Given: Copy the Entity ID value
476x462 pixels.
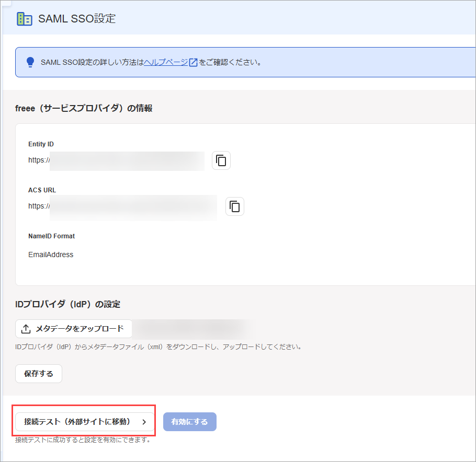Looking at the screenshot, I should [x=221, y=160].
